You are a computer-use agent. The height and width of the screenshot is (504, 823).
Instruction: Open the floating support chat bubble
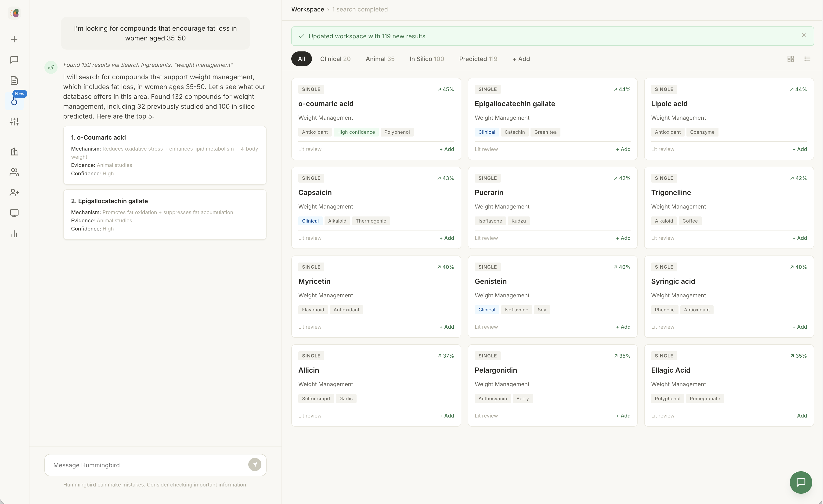801,482
